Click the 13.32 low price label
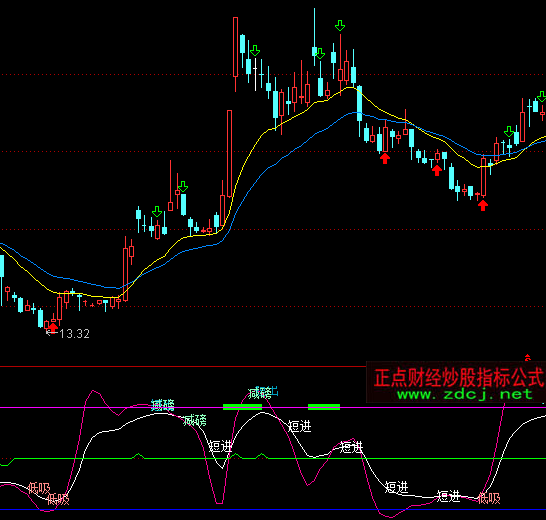The height and width of the screenshot is (520, 546). [x=75, y=334]
